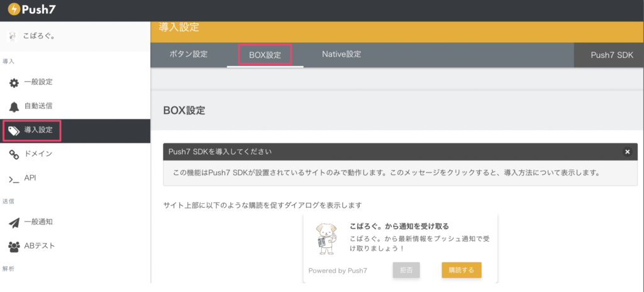Open the こばろぐ。 site avatar icon
This screenshot has width=644, height=292.
coord(13,36)
